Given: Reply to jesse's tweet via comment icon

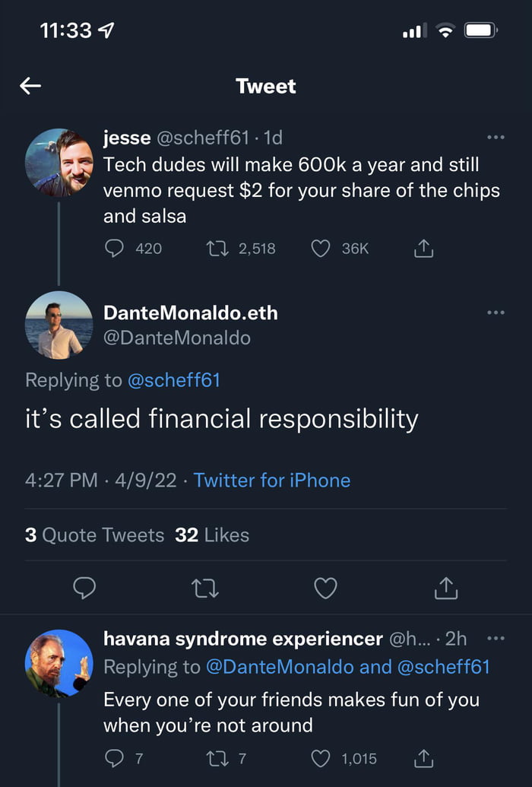Looking at the screenshot, I should point(115,248).
